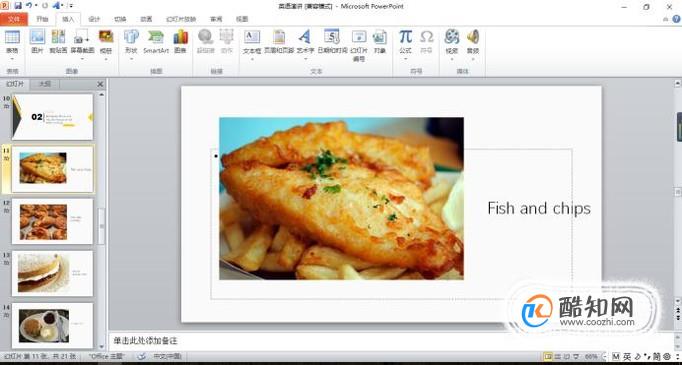Select slide 13 cake thumbnail

click(52, 274)
